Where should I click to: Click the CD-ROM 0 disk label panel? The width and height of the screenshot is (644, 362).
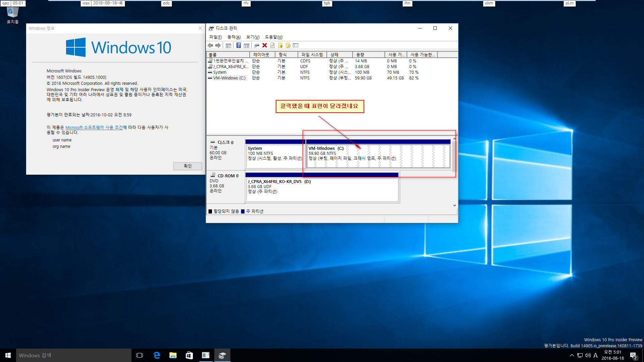tap(226, 188)
